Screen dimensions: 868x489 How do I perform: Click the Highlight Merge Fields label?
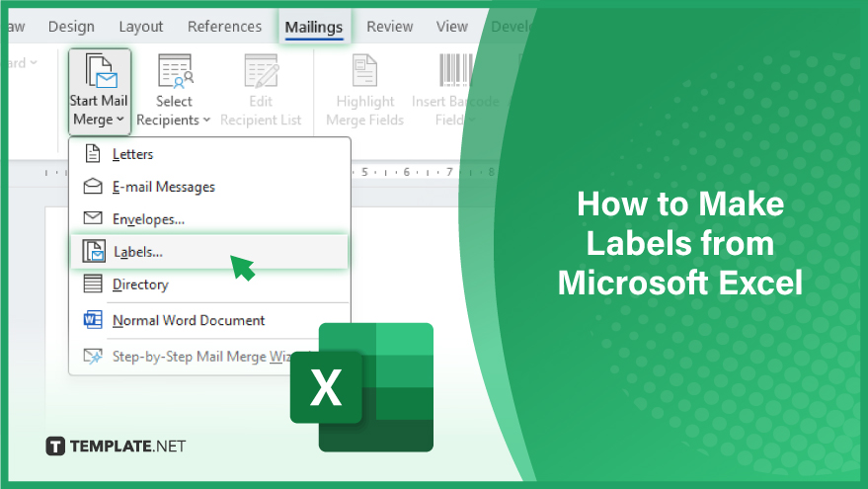(364, 111)
